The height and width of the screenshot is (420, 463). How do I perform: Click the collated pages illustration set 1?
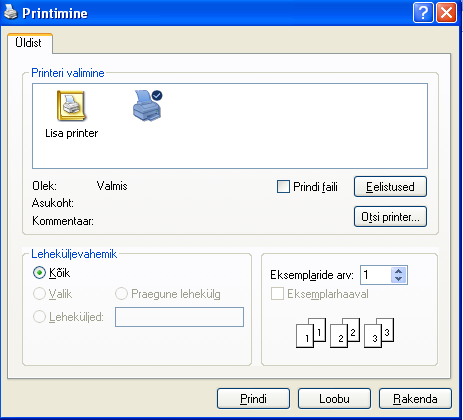point(311,333)
